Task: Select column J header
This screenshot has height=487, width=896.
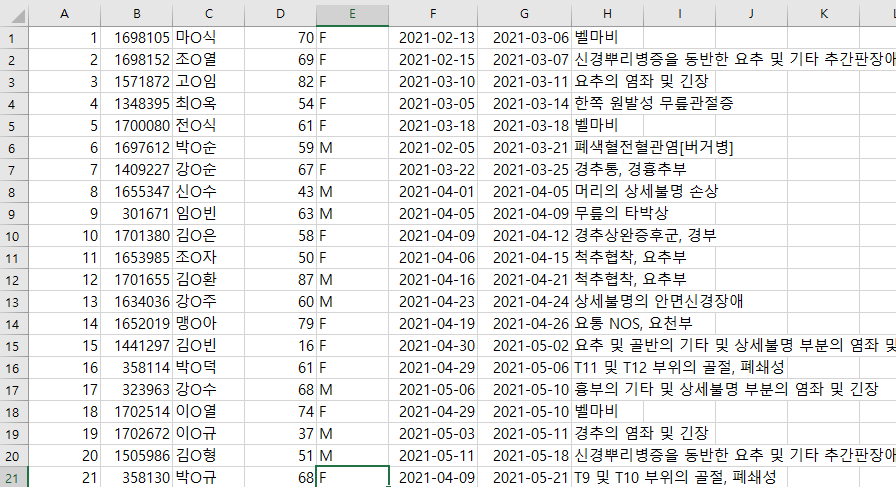Action: (751, 14)
